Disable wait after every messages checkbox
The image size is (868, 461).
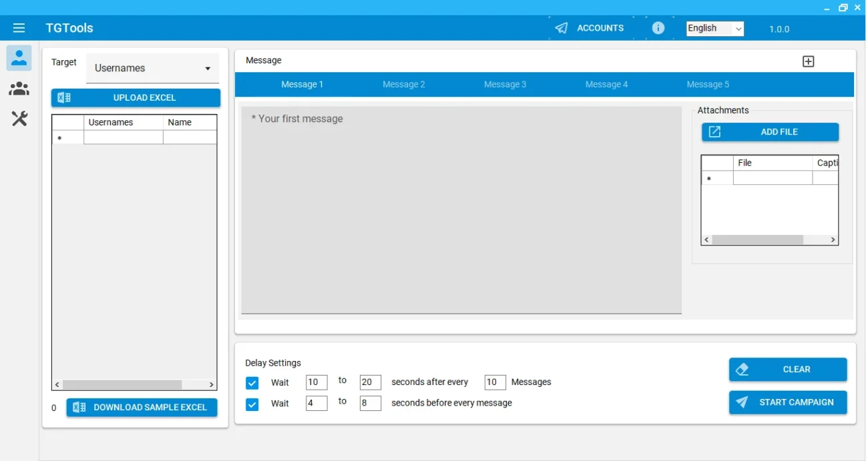252,383
